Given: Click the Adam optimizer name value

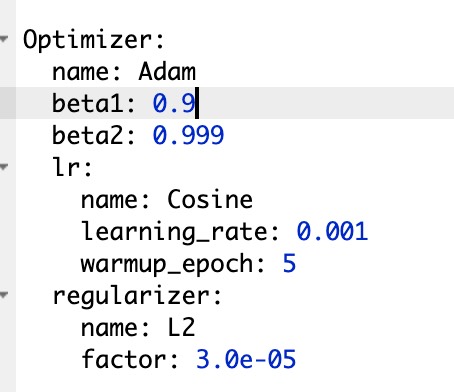Looking at the screenshot, I should 167,72.
